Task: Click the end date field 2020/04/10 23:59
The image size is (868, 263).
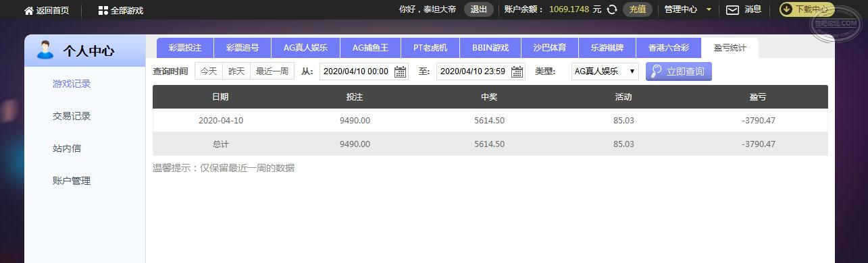Action: pyautogui.click(x=481, y=71)
